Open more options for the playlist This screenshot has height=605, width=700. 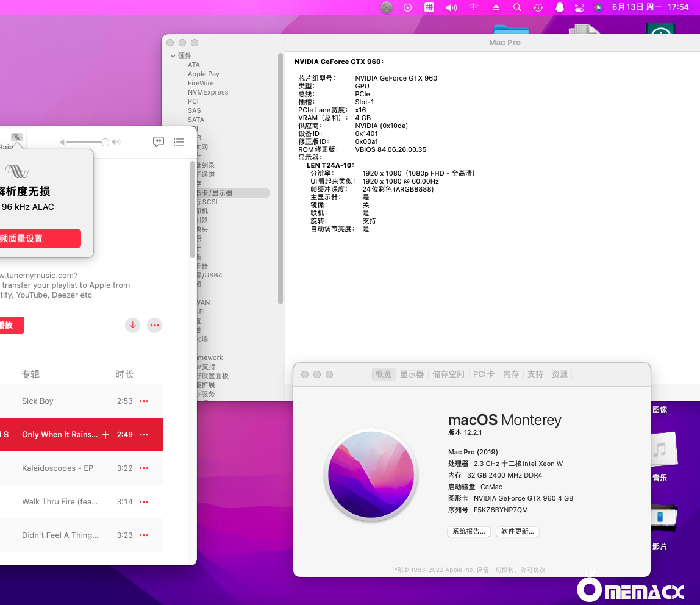click(155, 325)
